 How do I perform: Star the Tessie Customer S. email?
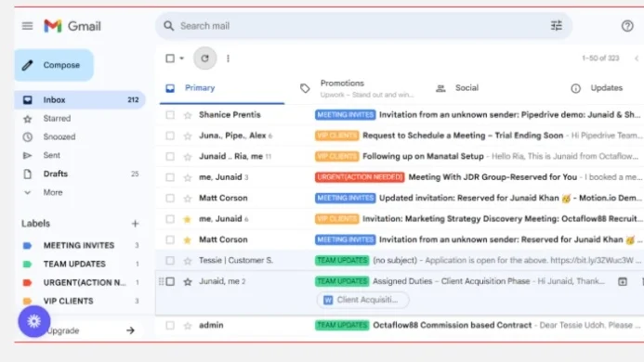click(188, 261)
